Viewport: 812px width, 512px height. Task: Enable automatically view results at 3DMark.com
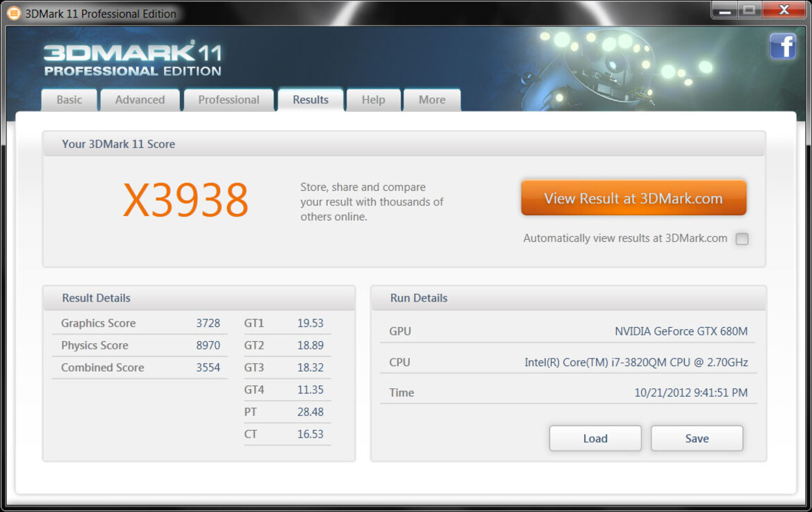[742, 239]
